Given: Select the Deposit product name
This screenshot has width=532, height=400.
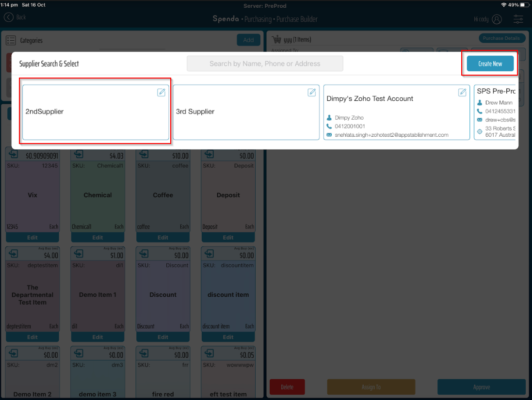Looking at the screenshot, I should pyautogui.click(x=228, y=195).
